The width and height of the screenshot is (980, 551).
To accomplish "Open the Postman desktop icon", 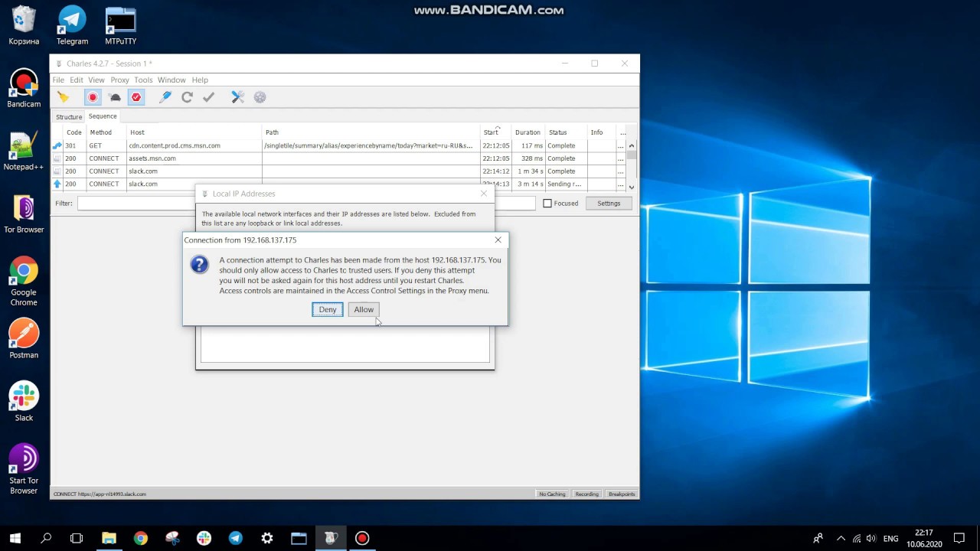I will [24, 340].
